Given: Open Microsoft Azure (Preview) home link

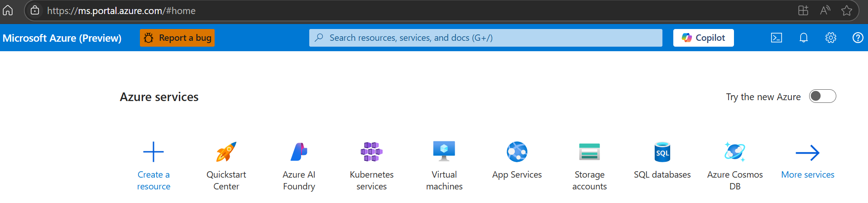Looking at the screenshot, I should [62, 38].
